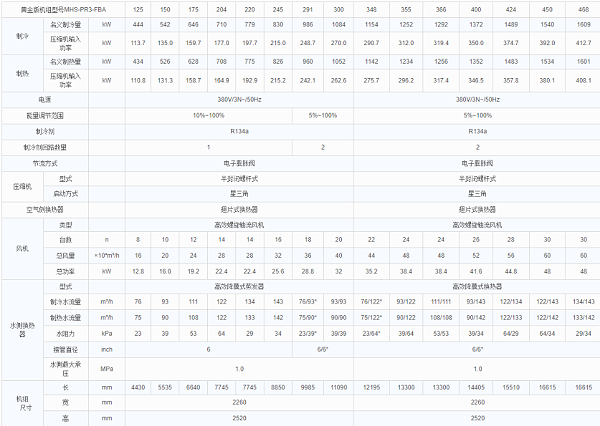Select model column header 204
Image resolution: width=600 pixels, height=426 pixels.
click(222, 10)
